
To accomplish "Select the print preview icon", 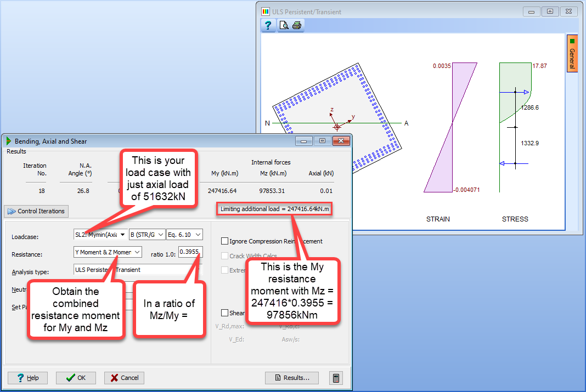I will point(284,25).
